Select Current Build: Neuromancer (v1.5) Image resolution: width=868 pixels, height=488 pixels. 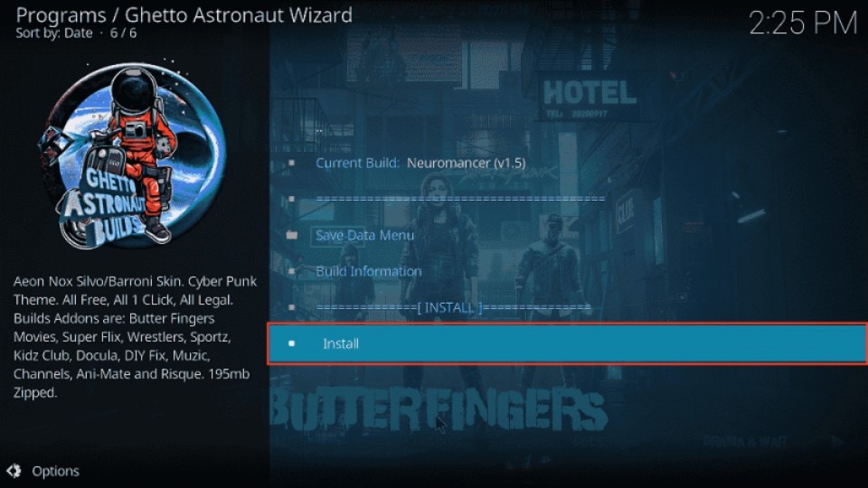click(420, 163)
